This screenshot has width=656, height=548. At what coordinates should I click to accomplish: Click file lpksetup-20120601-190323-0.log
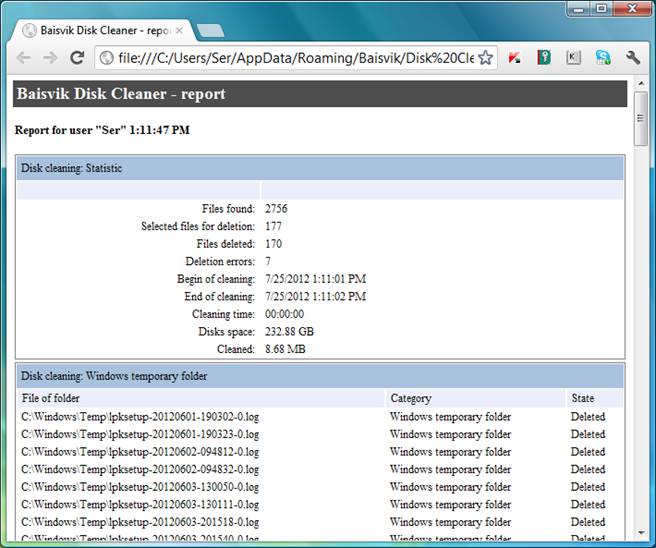click(x=140, y=435)
